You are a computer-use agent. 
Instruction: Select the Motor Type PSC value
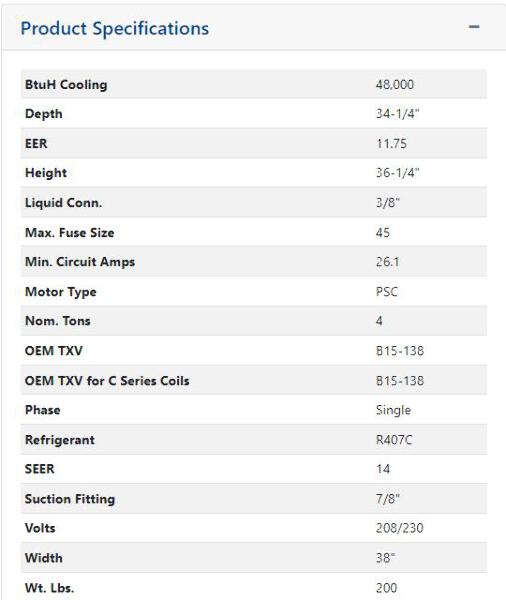(x=387, y=292)
